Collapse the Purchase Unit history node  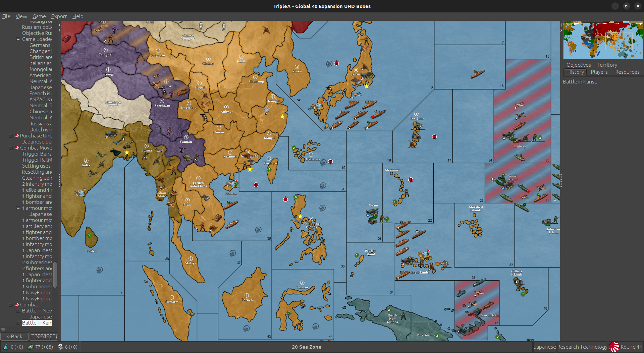11,136
